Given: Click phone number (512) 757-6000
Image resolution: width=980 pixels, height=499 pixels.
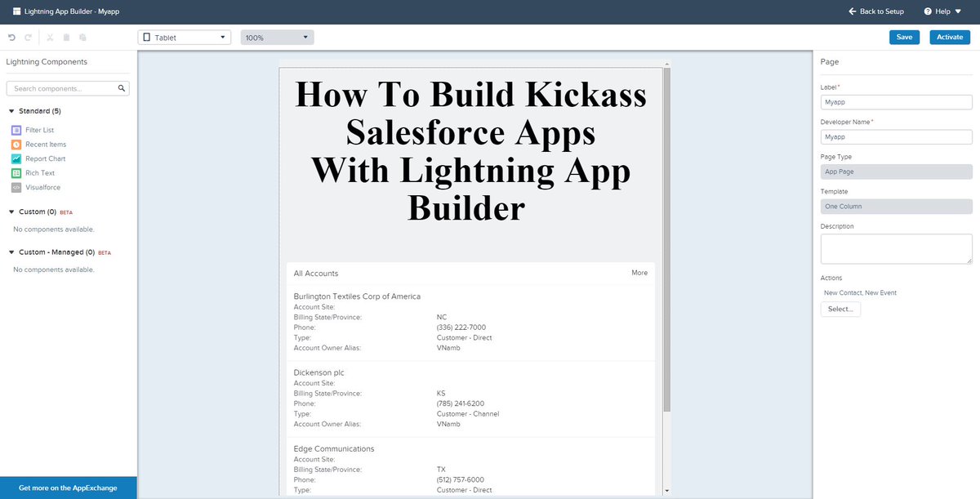Looking at the screenshot, I should (461, 480).
